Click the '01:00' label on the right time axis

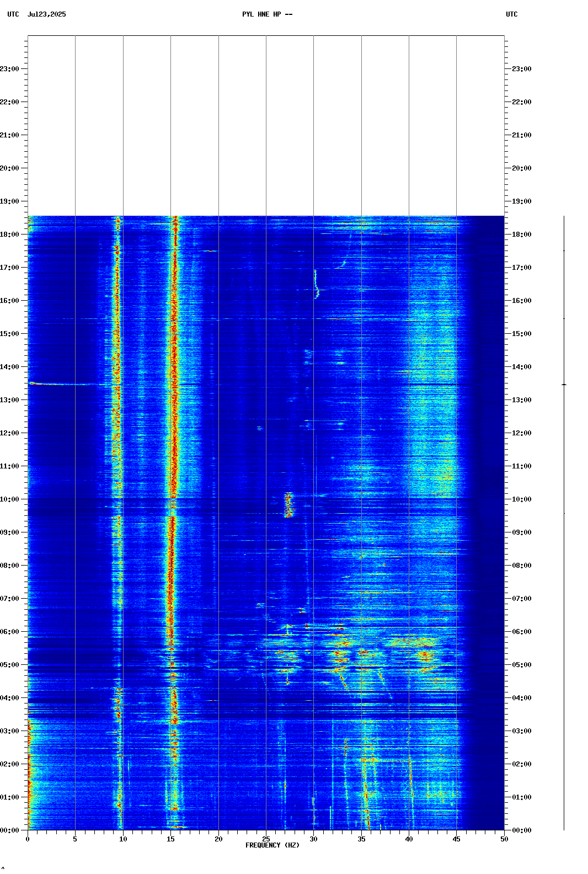[x=522, y=797]
